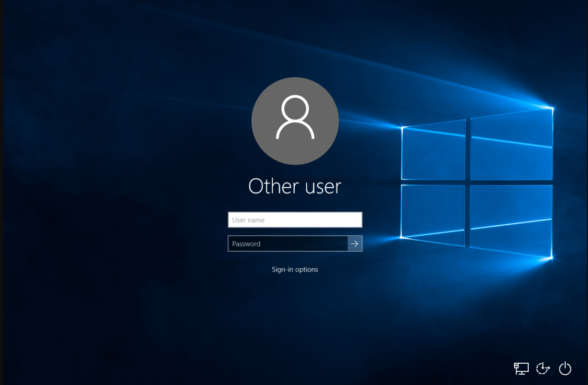Click the Other user label text
This screenshot has width=588, height=385.
tap(295, 186)
